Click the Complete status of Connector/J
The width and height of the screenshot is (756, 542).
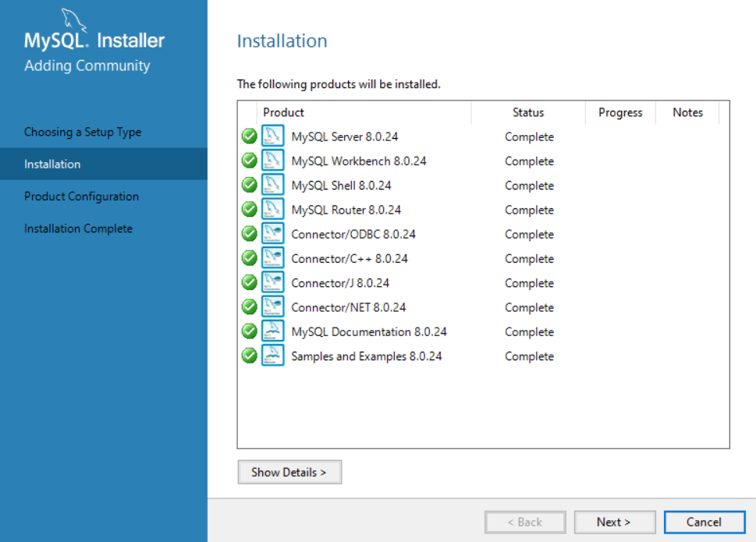(x=529, y=283)
